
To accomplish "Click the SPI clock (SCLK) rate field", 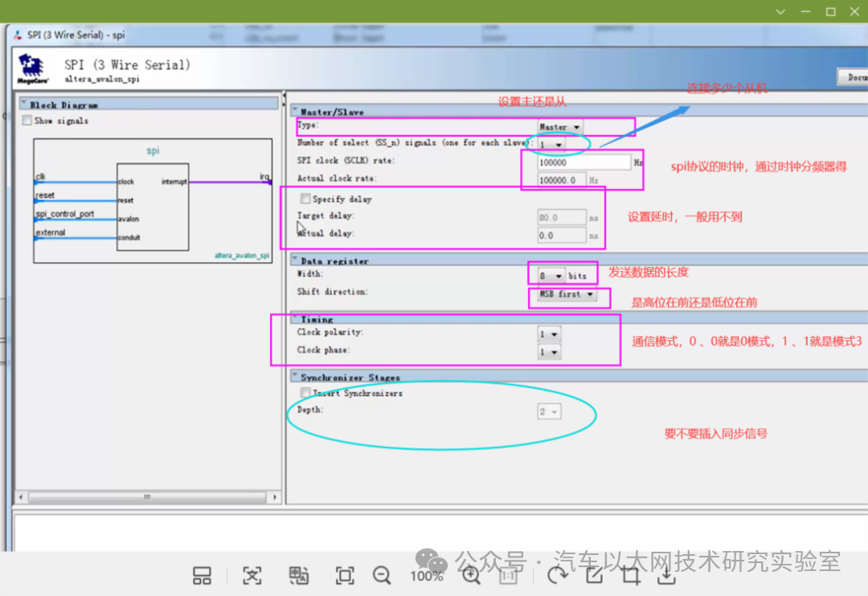I will 584,162.
